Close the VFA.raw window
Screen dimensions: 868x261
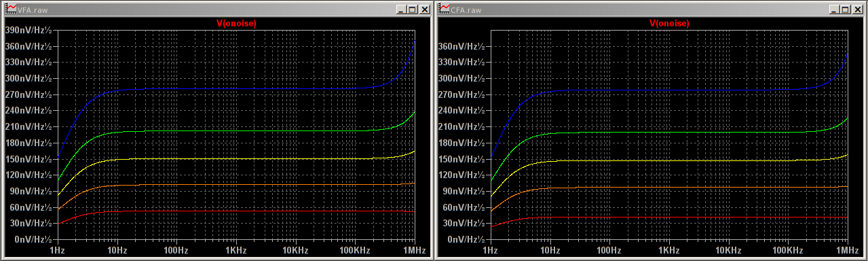tap(425, 10)
